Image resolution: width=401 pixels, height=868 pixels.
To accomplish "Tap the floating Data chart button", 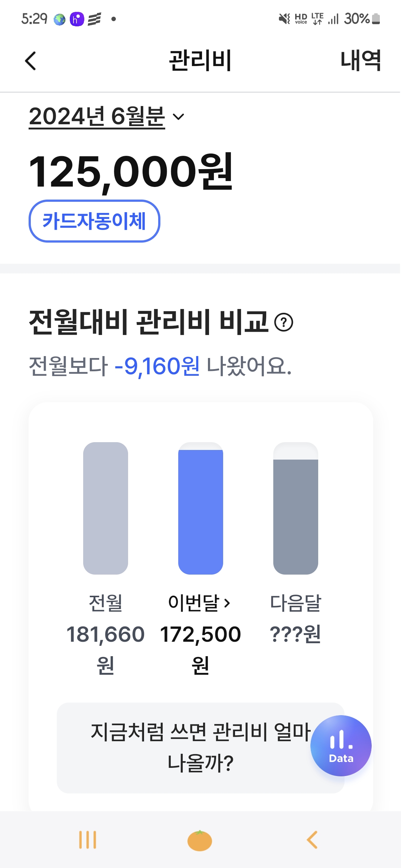I will coord(341,746).
